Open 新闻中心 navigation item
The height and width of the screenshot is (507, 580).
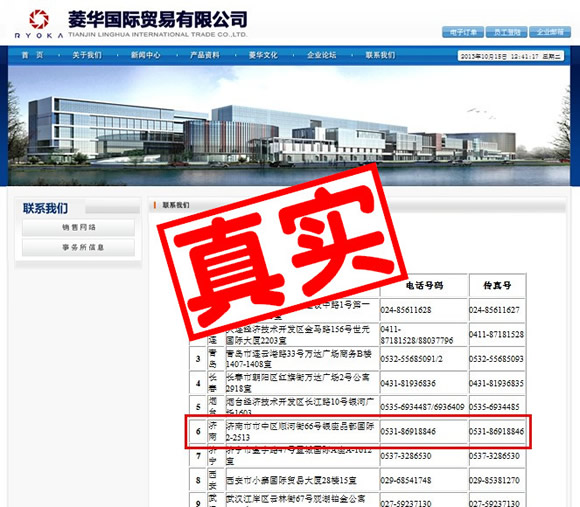(x=145, y=55)
